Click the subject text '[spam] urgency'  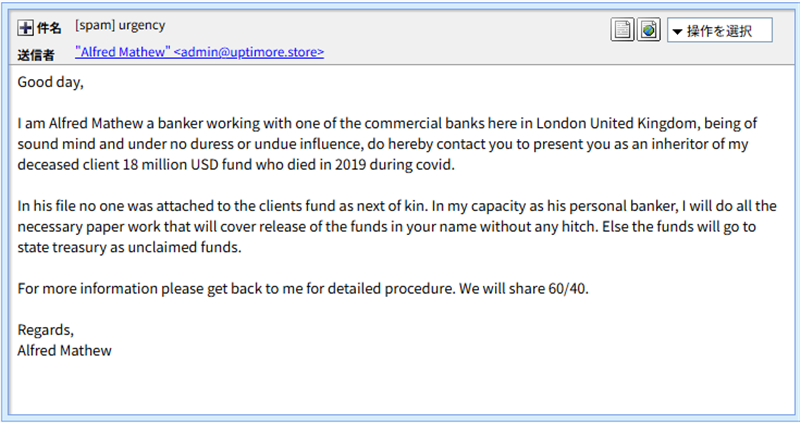point(120,26)
